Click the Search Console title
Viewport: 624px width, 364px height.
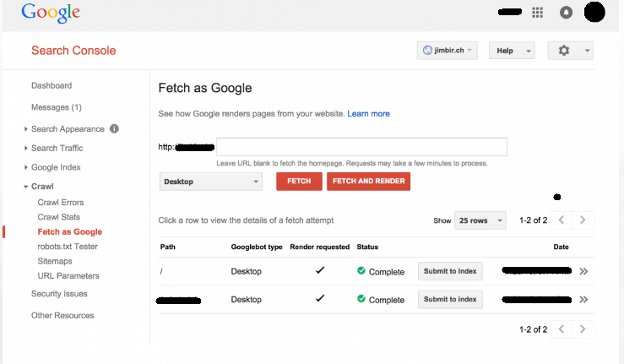coord(73,51)
